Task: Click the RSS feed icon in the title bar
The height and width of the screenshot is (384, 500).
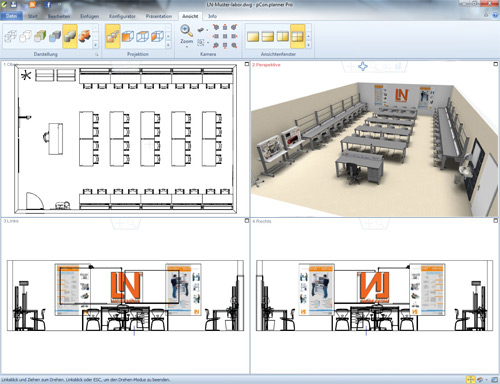Action: click(x=32, y=4)
